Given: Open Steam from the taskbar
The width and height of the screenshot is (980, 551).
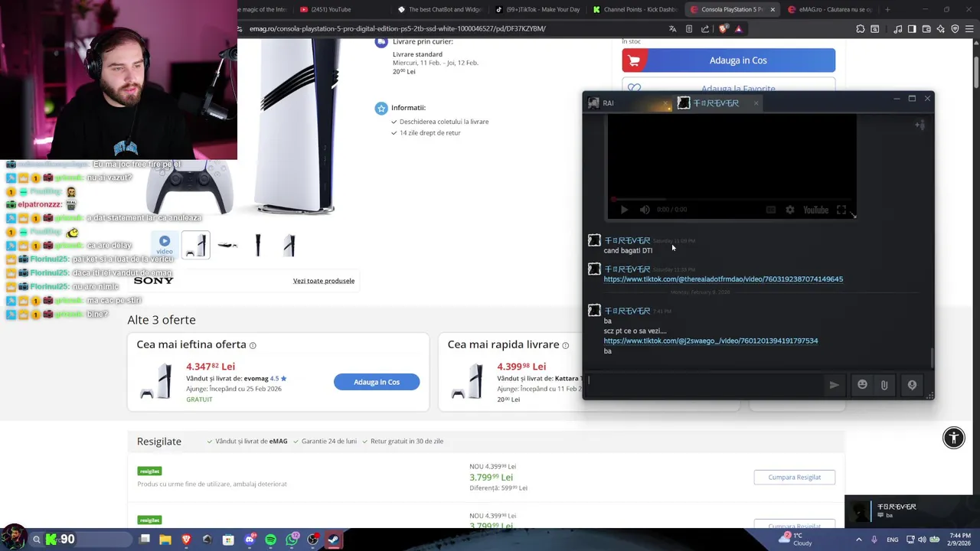Looking at the screenshot, I should 334,540.
